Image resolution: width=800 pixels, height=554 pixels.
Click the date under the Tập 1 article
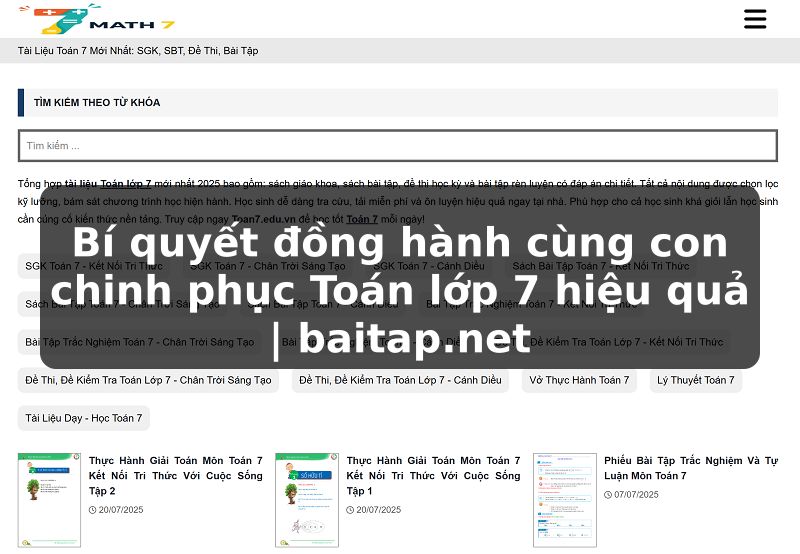[379, 510]
